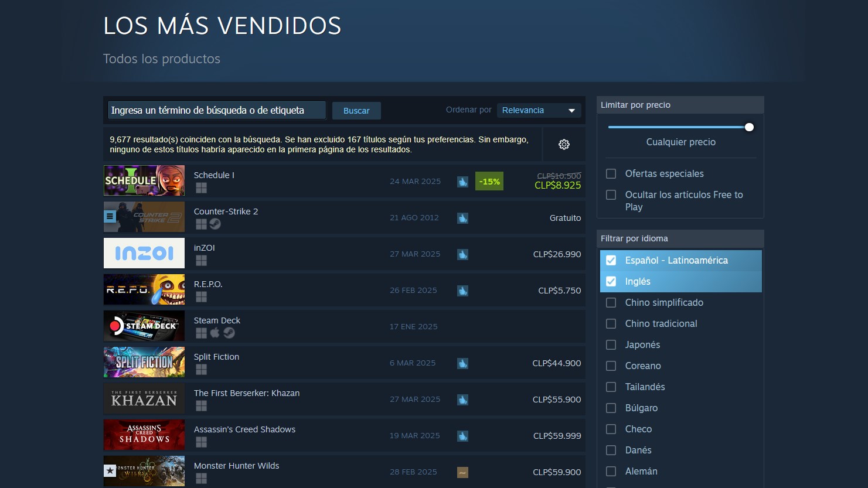Open The First Berserker: Khazan title
The image size is (868, 488).
(247, 393)
